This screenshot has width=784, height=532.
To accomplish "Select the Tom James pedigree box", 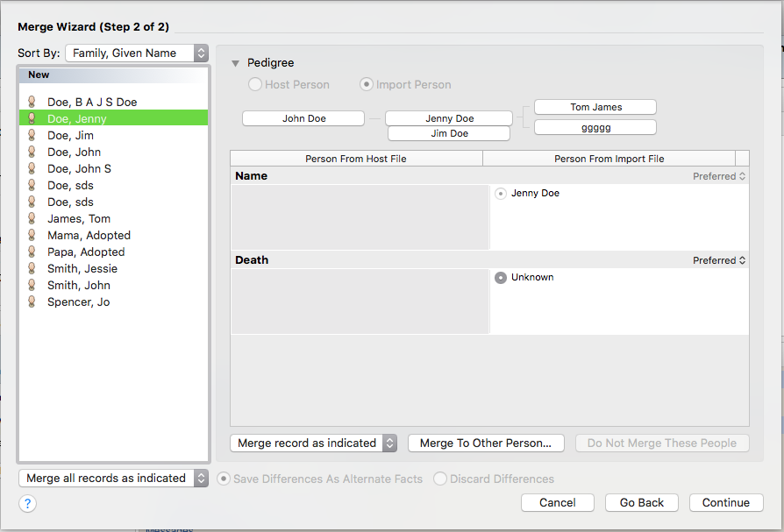I will [x=595, y=107].
